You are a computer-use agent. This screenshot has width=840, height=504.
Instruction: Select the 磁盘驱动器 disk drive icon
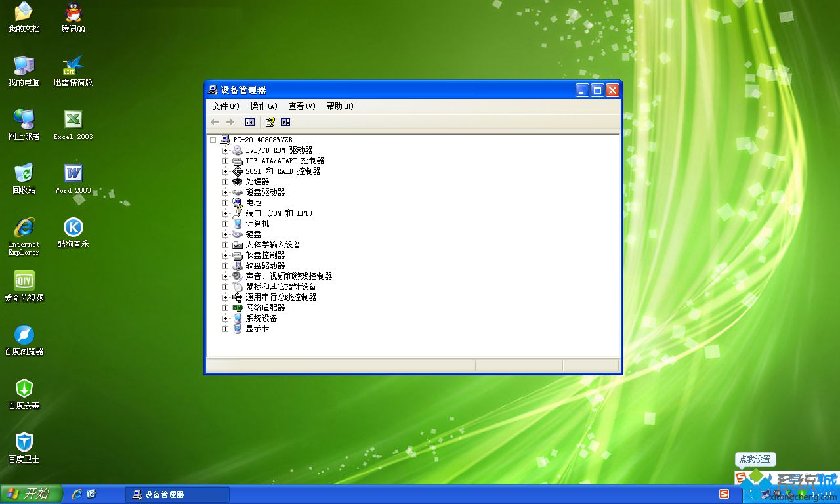[x=238, y=192]
